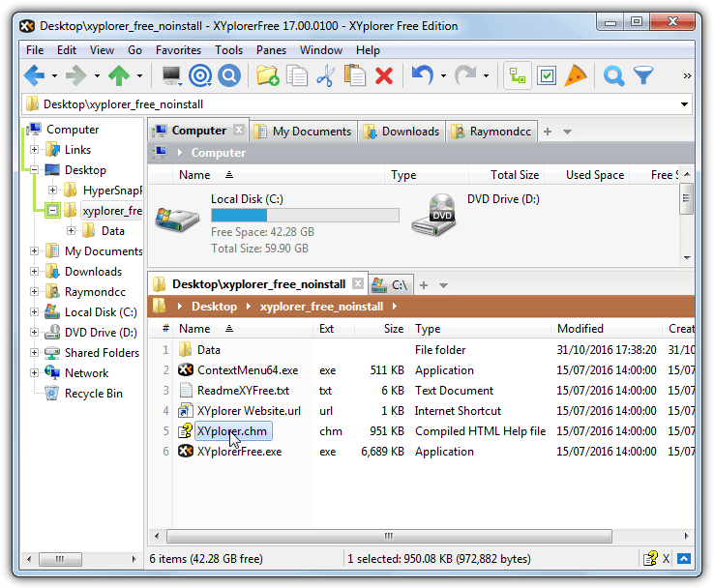Open the File menu
Viewport: 714px width, 588px height.
(x=35, y=50)
